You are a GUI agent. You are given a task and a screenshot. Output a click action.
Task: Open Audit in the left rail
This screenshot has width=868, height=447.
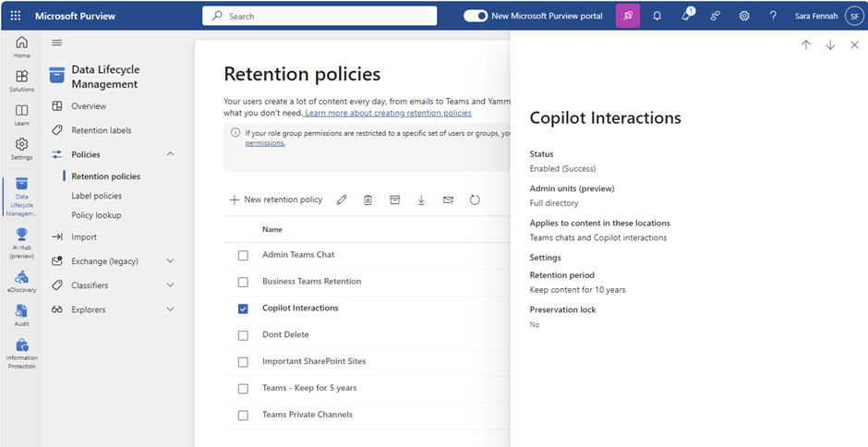click(x=21, y=316)
